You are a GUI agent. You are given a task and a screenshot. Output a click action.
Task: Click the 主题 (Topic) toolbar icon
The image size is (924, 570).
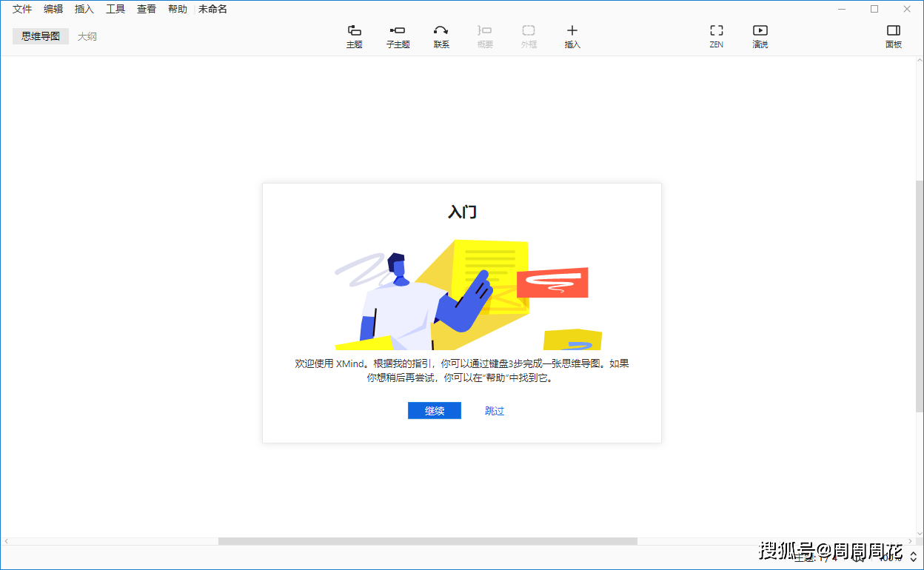pyautogui.click(x=354, y=36)
